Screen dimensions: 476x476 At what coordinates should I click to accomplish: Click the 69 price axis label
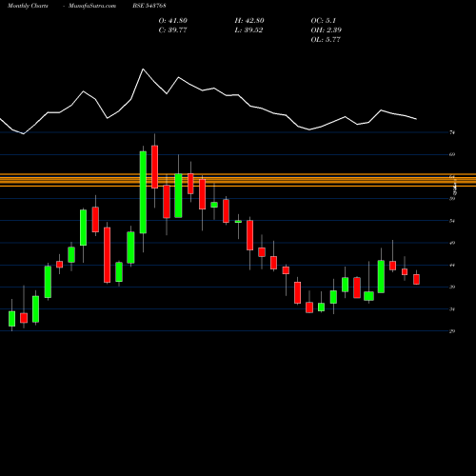(452, 154)
